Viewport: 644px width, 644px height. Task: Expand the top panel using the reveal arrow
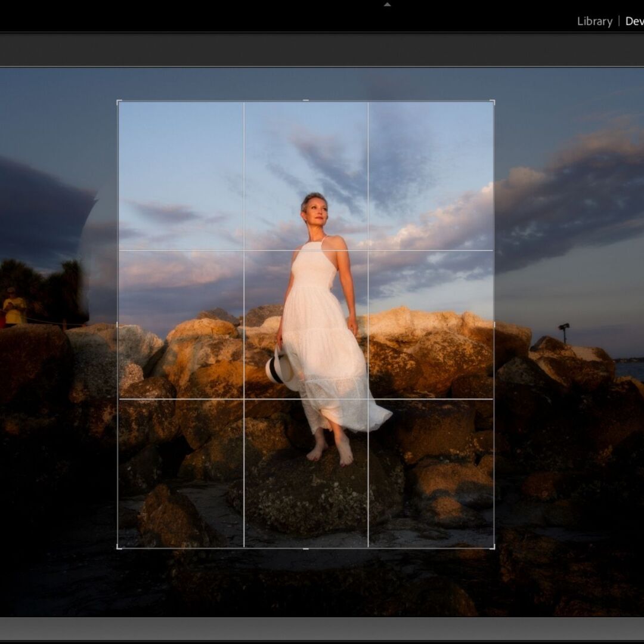point(386,4)
